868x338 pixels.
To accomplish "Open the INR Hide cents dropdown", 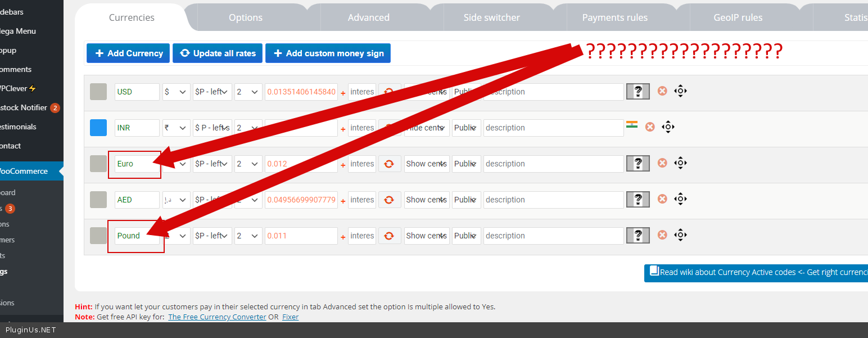I will tap(427, 128).
